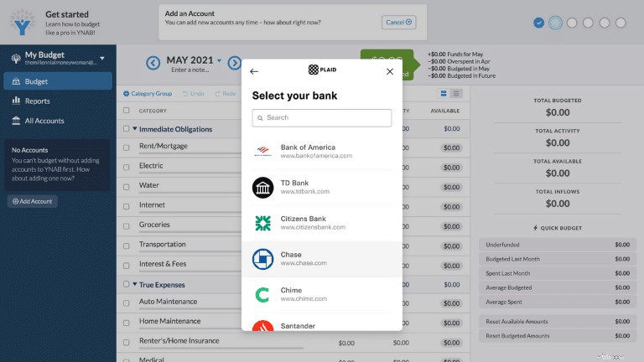
Task: Click the Home Maintenance category name
Action: coord(169,322)
